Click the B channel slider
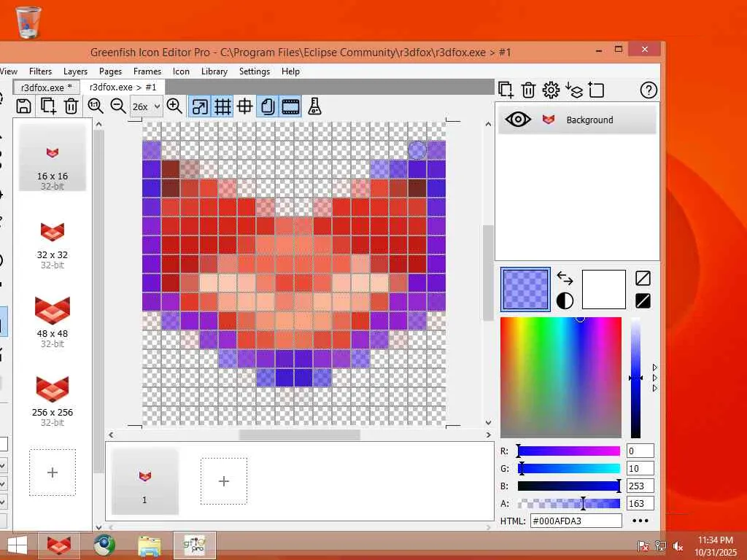Image resolution: width=747 pixels, height=560 pixels. click(x=569, y=486)
